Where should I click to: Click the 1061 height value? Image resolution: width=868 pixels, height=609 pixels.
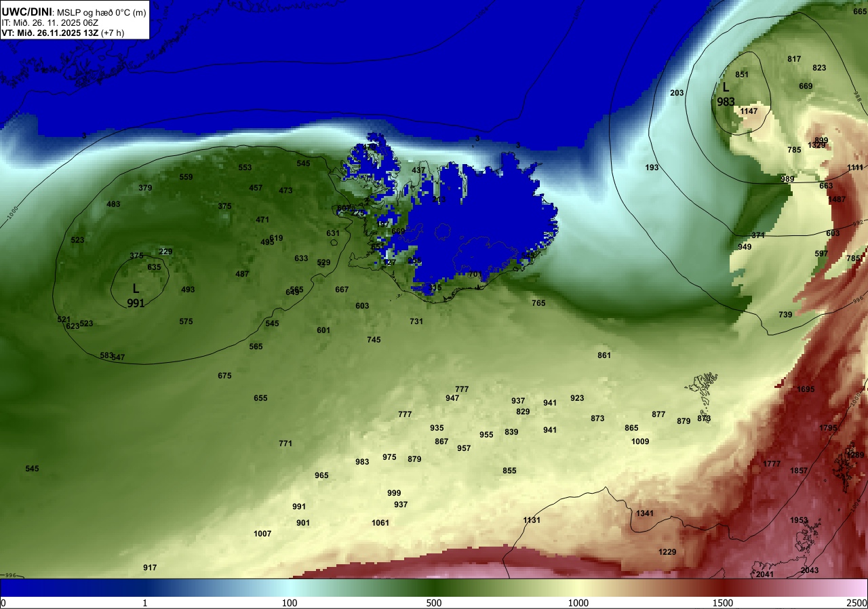pos(380,523)
